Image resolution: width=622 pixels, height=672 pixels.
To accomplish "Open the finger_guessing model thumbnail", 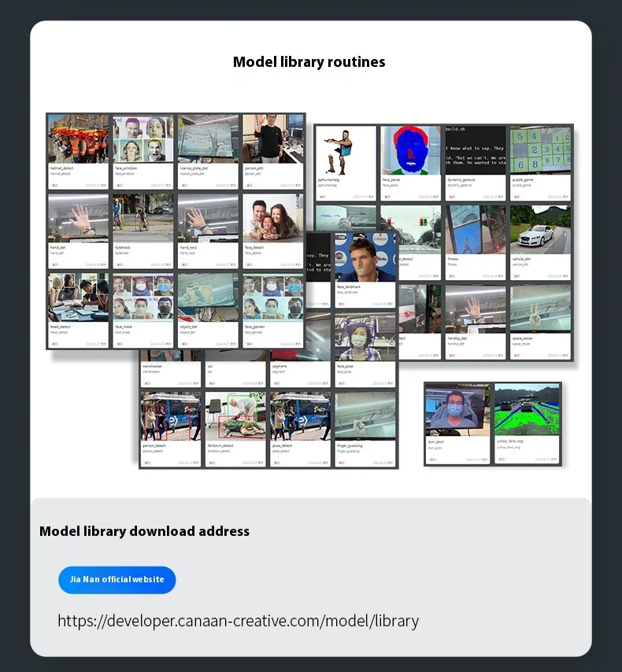I will coord(365,417).
